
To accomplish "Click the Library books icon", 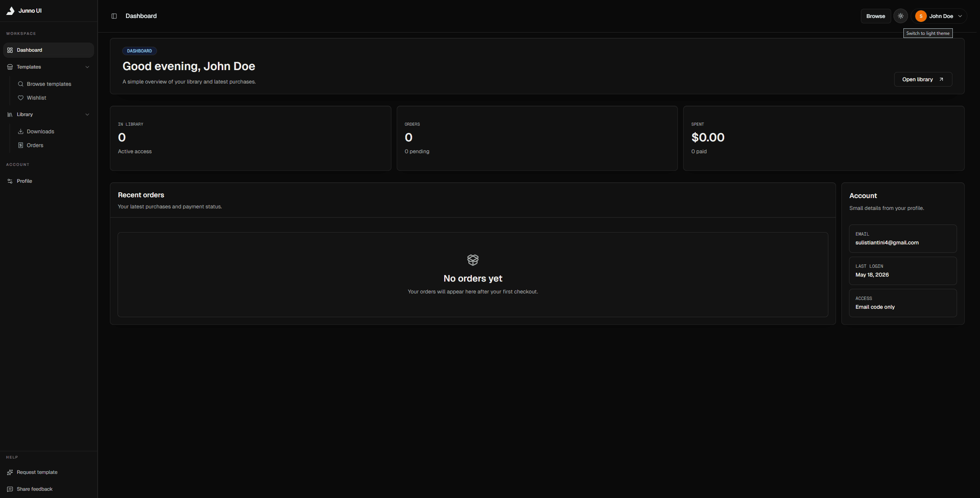I will (10, 115).
